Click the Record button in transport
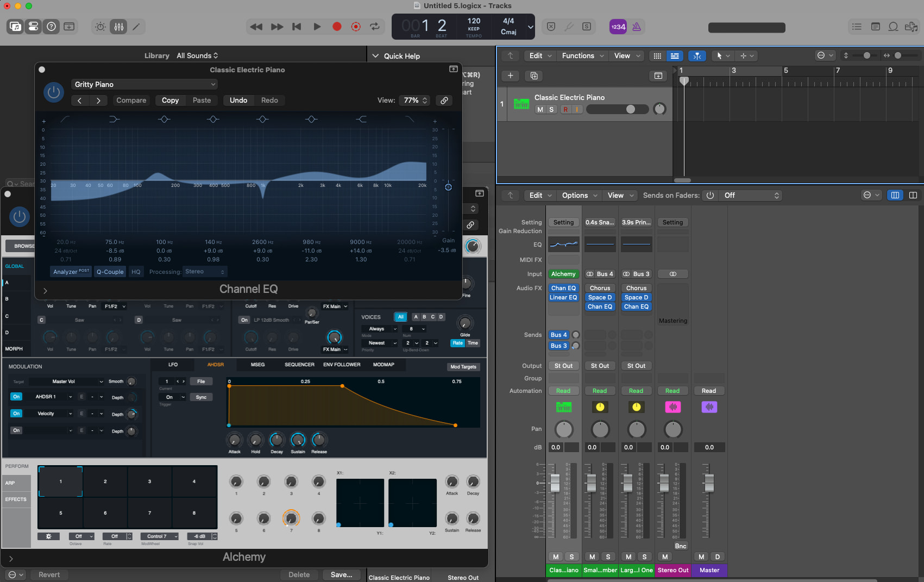Screen dimensions: 924x582 tap(337, 27)
